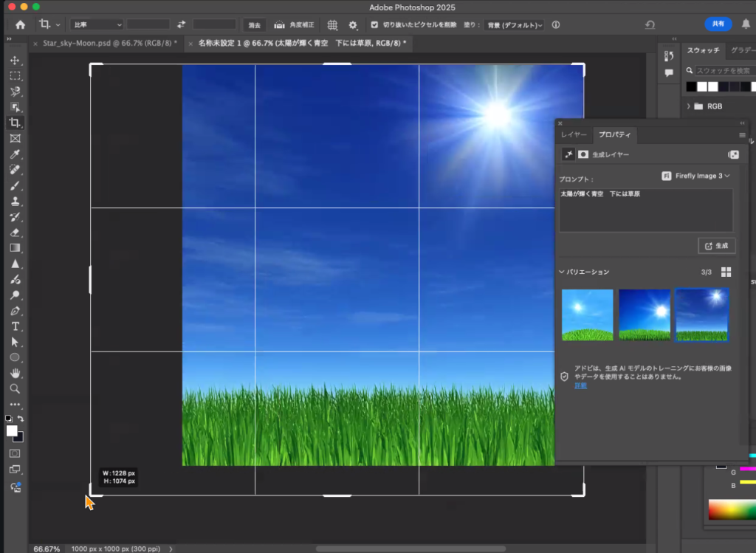The image size is (756, 553).
Task: Switch to the レイヤー panel tab
Action: click(x=574, y=135)
